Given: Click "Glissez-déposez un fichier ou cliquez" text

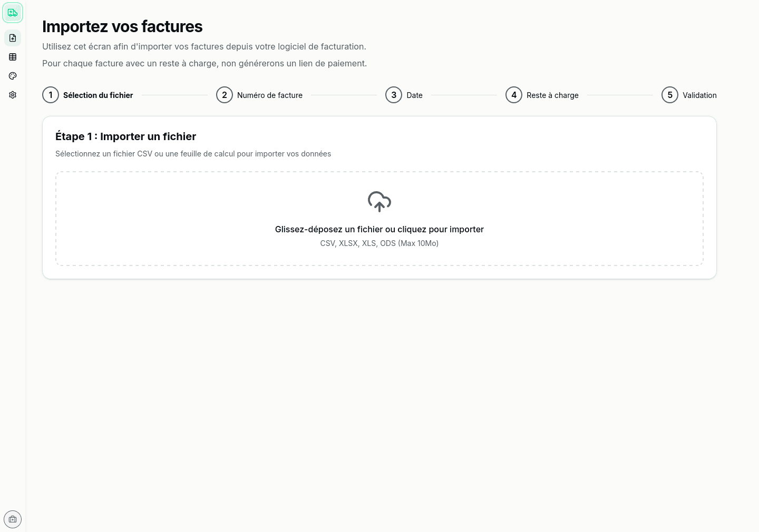Looking at the screenshot, I should pyautogui.click(x=379, y=229).
